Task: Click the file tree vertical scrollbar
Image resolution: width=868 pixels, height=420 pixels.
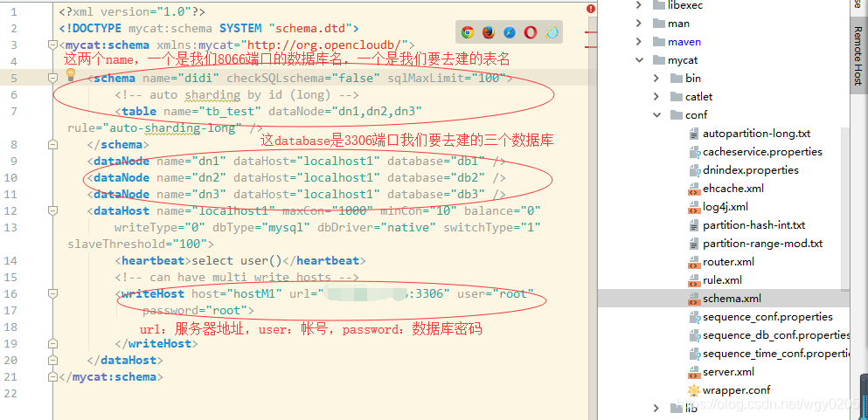Action: point(845,209)
